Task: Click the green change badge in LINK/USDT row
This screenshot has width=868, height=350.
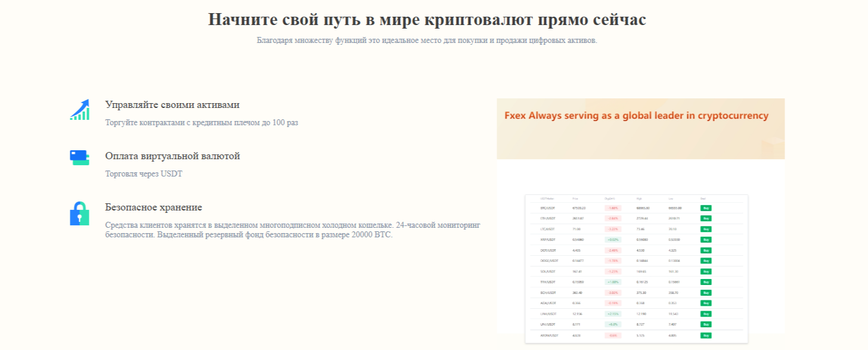Action: pos(613,314)
